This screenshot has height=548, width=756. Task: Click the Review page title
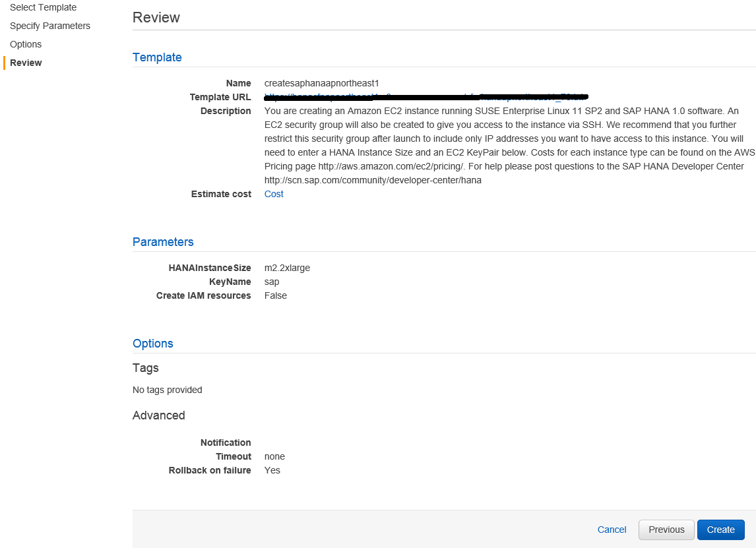tap(156, 17)
